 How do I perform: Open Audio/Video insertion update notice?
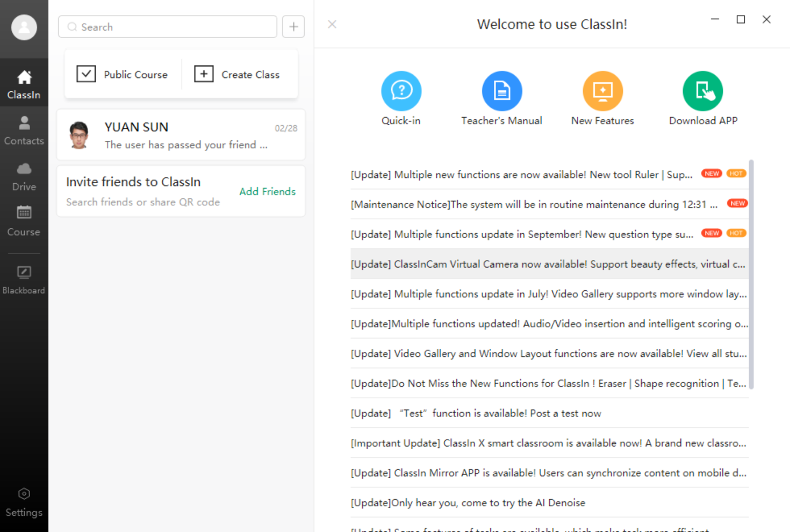point(549,323)
